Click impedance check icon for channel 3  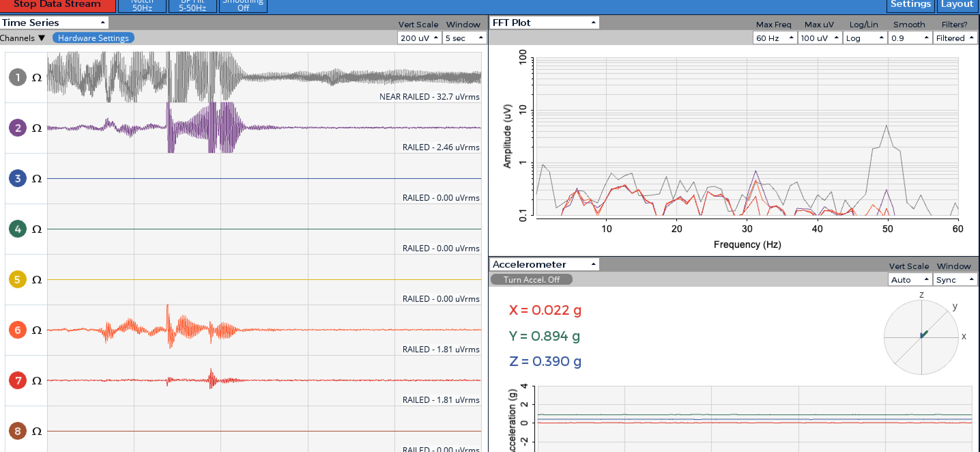pos(37,179)
